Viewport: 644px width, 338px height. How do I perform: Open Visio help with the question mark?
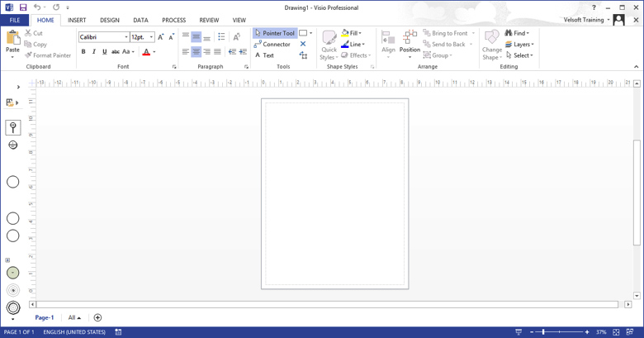594,7
